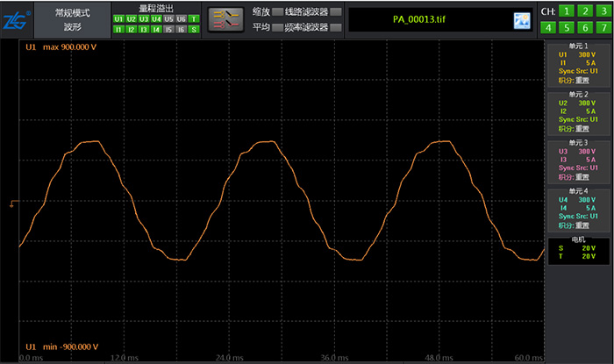Open the 电机 motor settings panel

click(579, 251)
